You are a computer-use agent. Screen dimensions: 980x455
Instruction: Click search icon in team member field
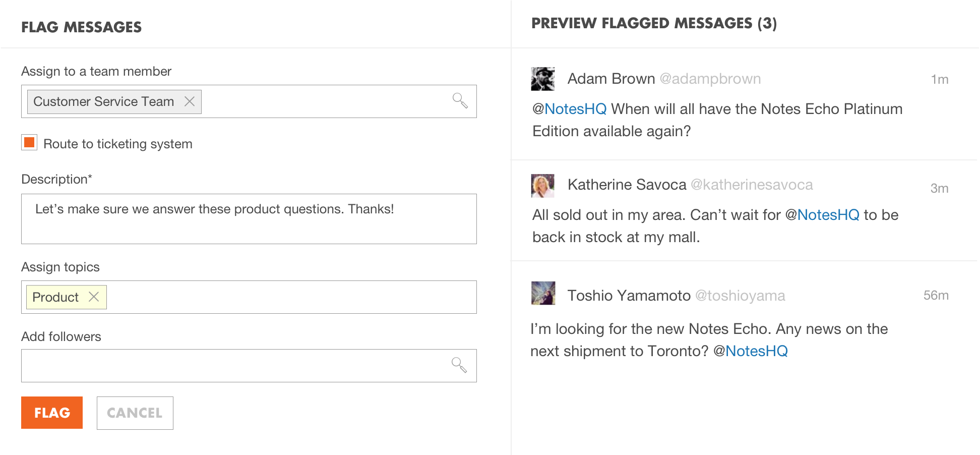(460, 100)
